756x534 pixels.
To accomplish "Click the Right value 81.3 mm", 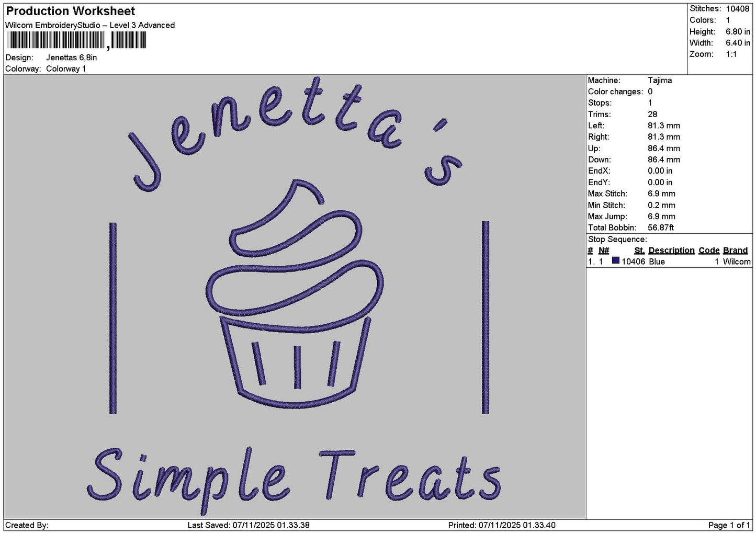I will (x=664, y=137).
